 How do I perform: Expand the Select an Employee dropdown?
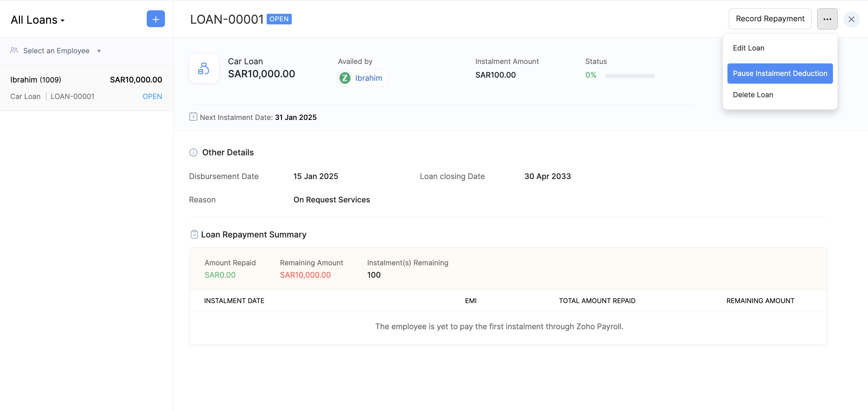click(56, 51)
